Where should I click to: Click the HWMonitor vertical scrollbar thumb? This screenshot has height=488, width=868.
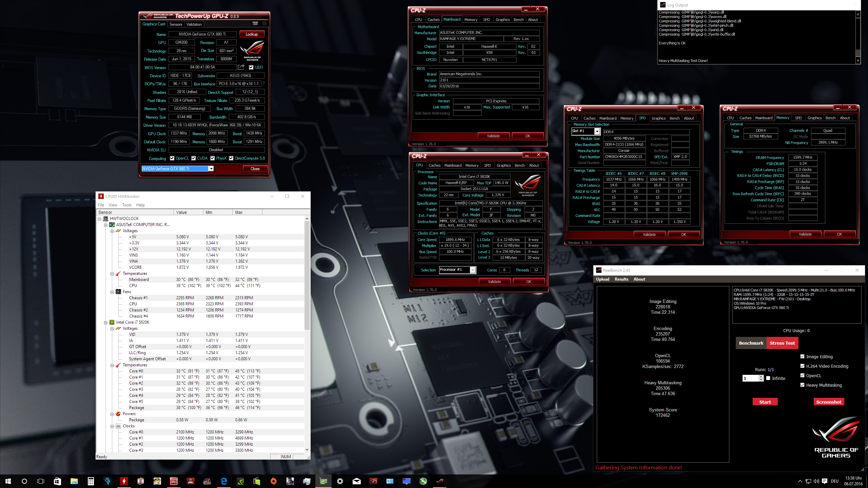(307, 275)
